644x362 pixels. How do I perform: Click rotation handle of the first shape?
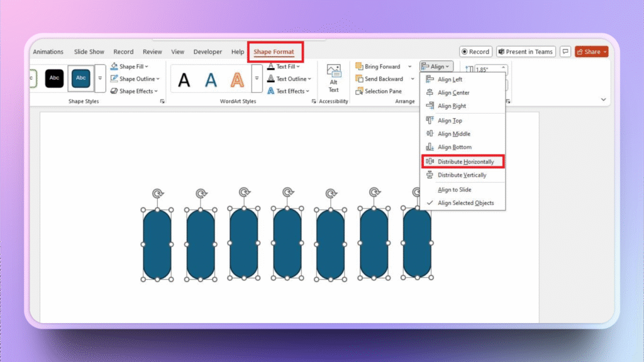tap(157, 193)
